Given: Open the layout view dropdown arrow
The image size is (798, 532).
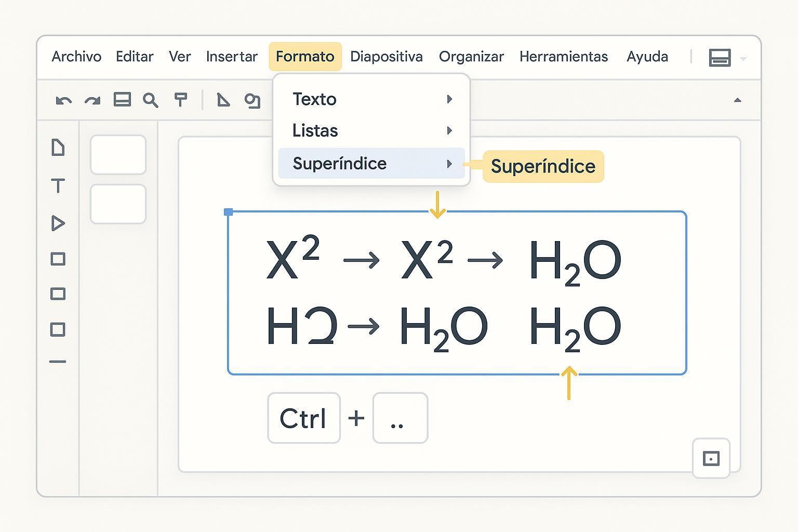Looking at the screenshot, I should (743, 59).
